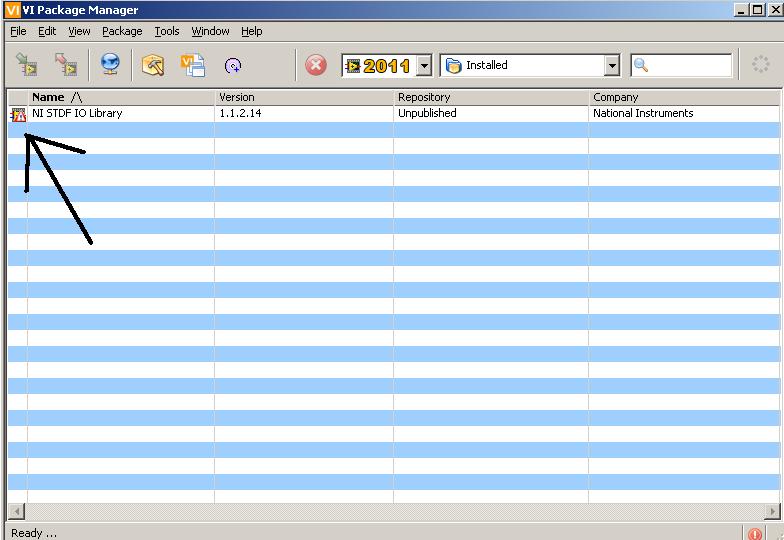Maximize the VI Package Manager window

pyautogui.click(x=758, y=10)
